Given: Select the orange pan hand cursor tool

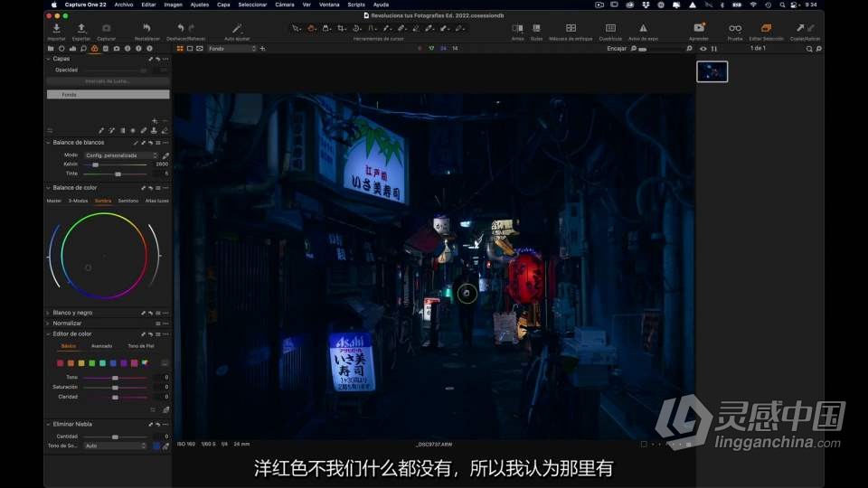Looking at the screenshot, I should tap(311, 28).
